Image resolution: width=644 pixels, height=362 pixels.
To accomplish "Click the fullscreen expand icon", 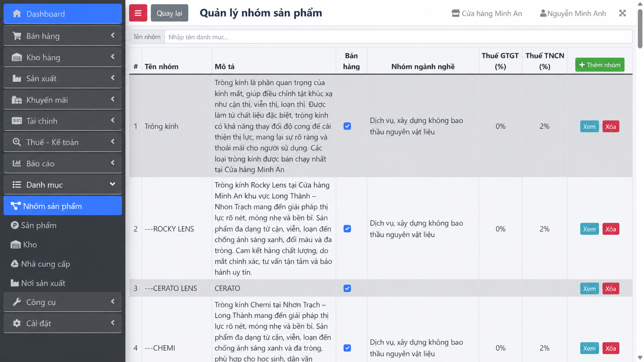I will pos(622,13).
